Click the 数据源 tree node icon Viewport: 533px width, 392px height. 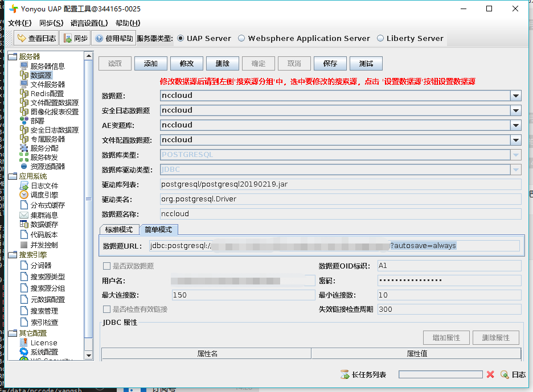24,75
